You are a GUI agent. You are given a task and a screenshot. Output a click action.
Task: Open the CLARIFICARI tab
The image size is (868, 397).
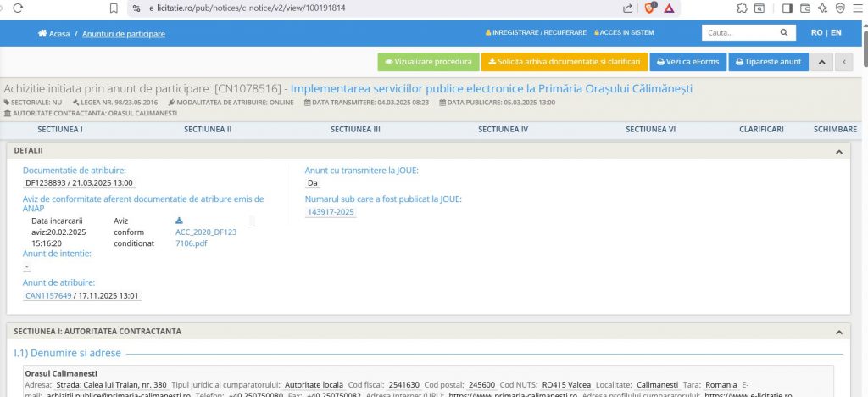pos(761,130)
